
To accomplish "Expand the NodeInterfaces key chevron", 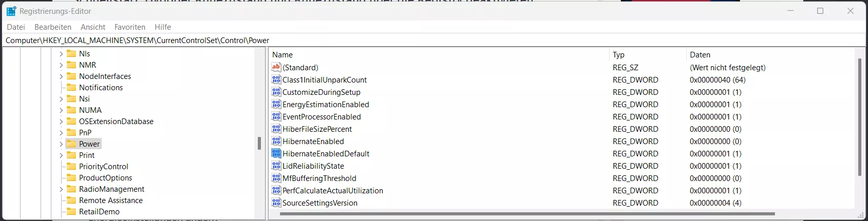I will (61, 76).
